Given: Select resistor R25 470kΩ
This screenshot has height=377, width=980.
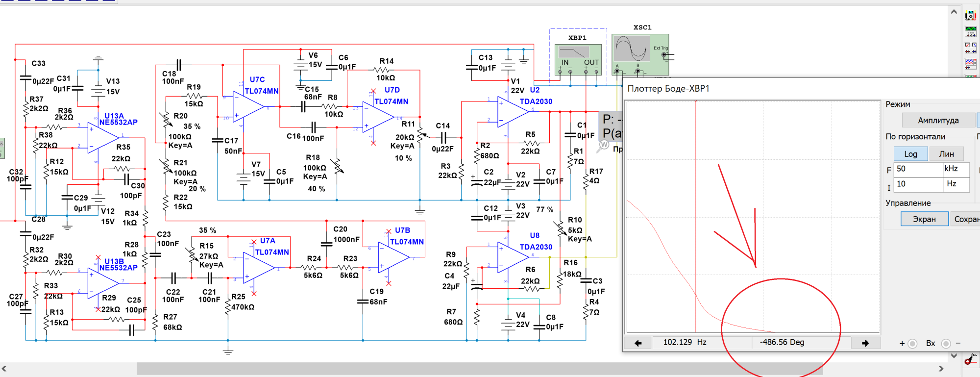Looking at the screenshot, I should (228, 306).
